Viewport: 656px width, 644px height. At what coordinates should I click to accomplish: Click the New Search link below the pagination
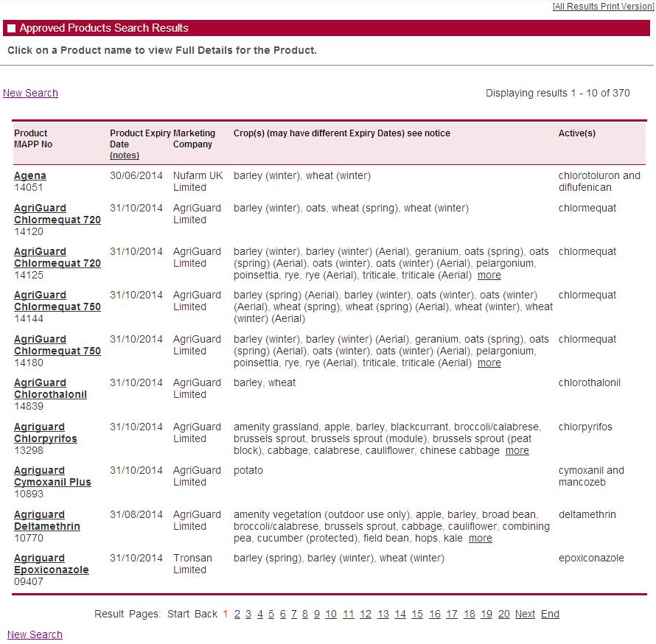pos(35,634)
